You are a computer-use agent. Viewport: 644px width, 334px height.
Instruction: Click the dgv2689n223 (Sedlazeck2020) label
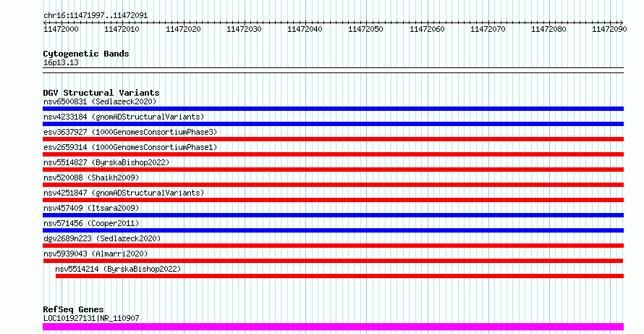pos(102,238)
